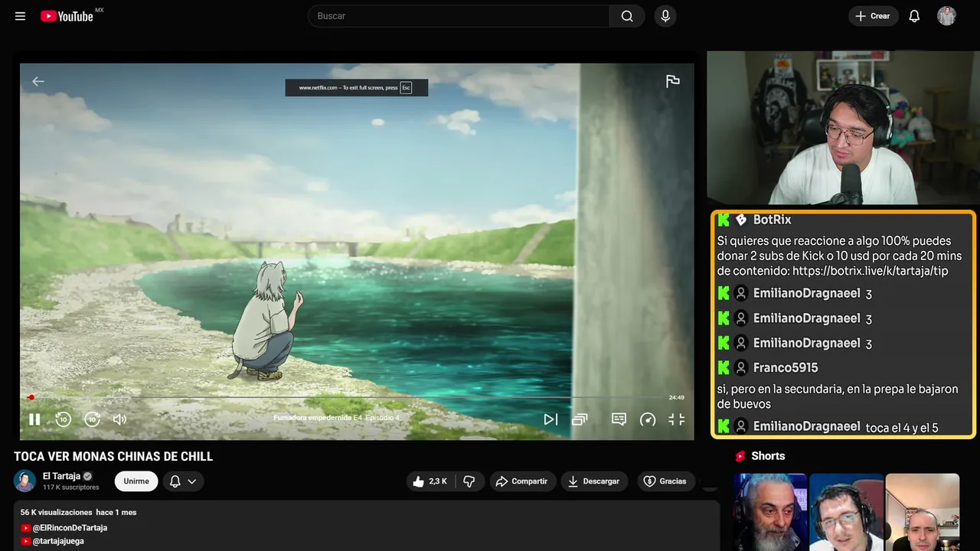Open audio and subtitles options
The image size is (980, 551).
[x=619, y=419]
